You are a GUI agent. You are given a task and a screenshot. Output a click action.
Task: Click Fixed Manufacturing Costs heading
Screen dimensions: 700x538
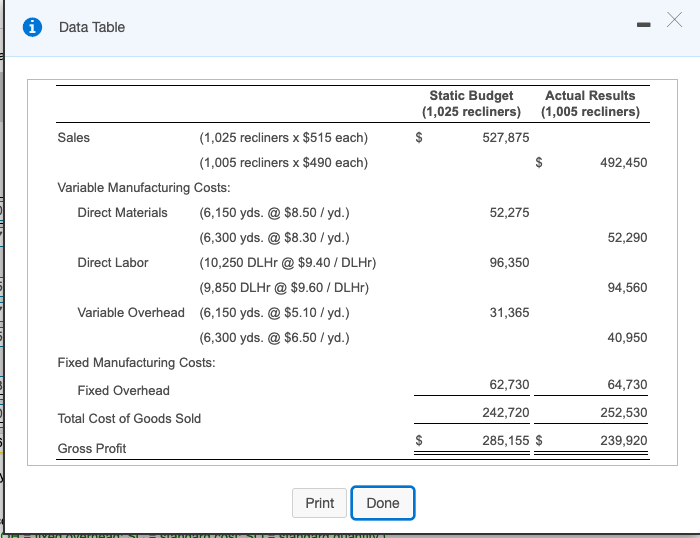[136, 363]
